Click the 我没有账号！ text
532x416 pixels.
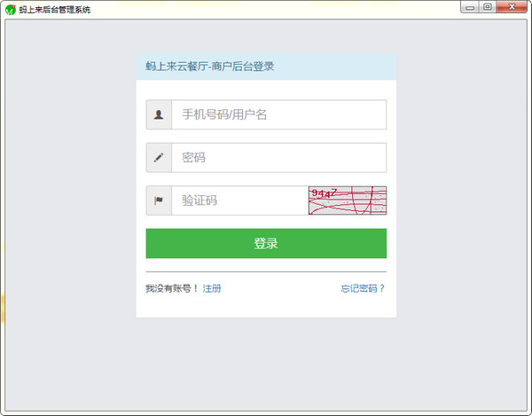coord(172,288)
